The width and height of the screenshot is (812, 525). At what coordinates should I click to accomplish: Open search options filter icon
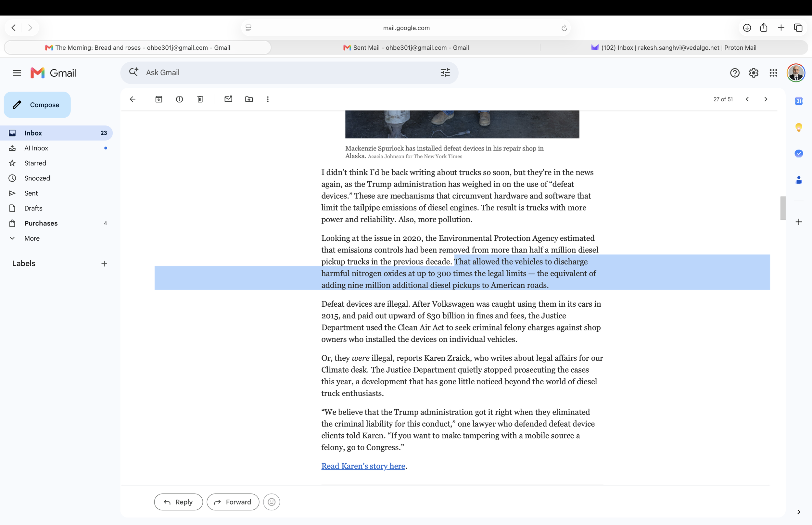445,73
